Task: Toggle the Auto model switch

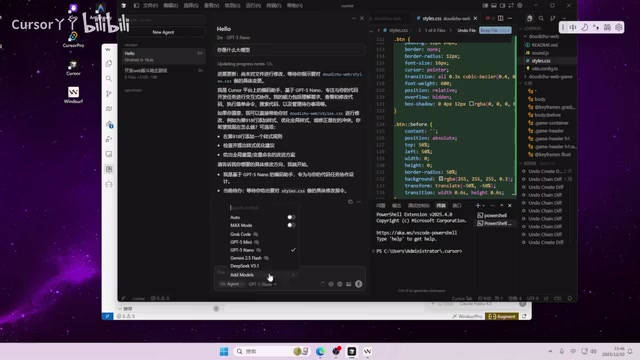Action: click(x=291, y=217)
